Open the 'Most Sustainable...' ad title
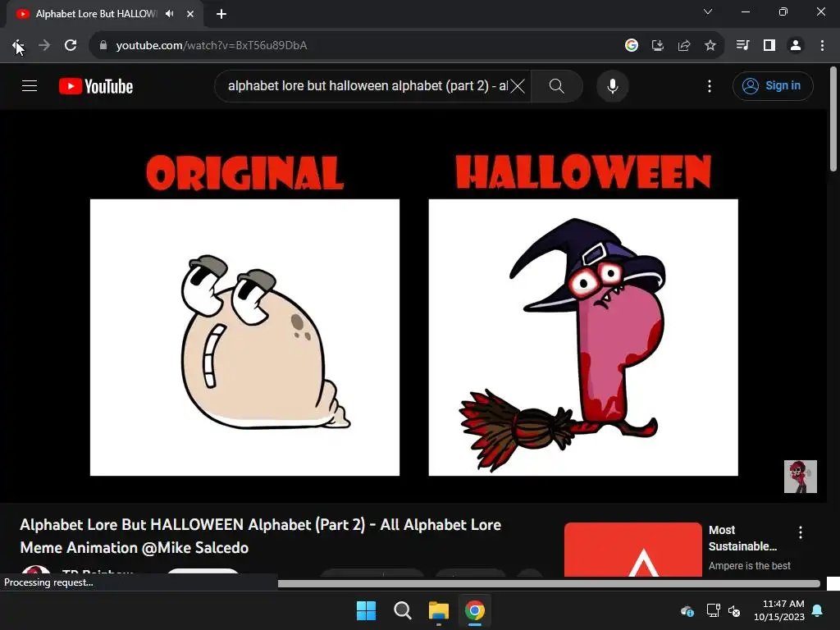 tap(742, 538)
